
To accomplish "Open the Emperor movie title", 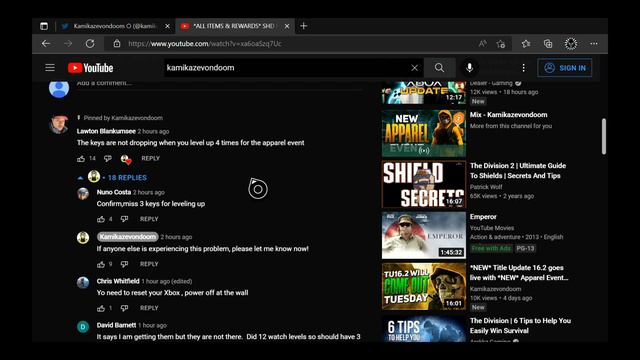I will (x=483, y=217).
